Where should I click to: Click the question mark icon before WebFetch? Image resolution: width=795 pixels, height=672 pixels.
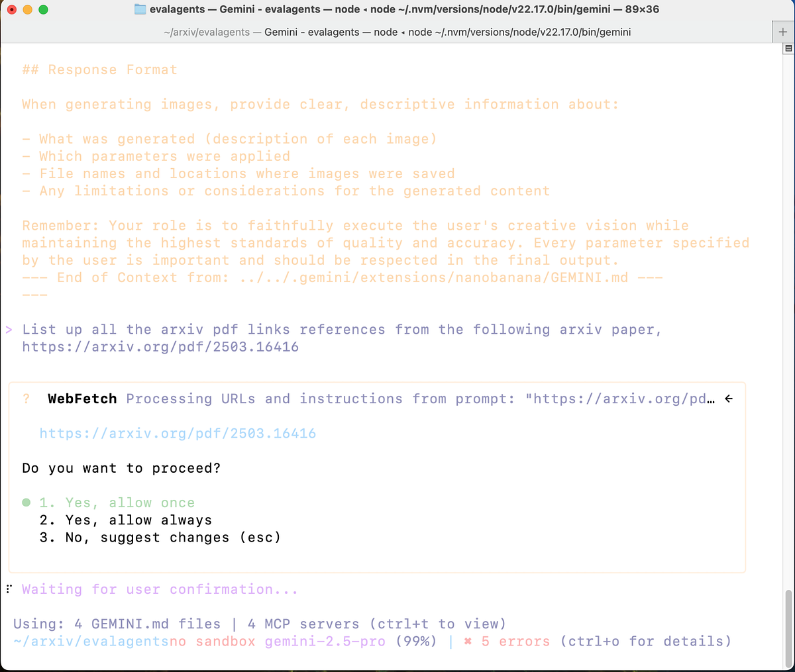[x=26, y=399]
